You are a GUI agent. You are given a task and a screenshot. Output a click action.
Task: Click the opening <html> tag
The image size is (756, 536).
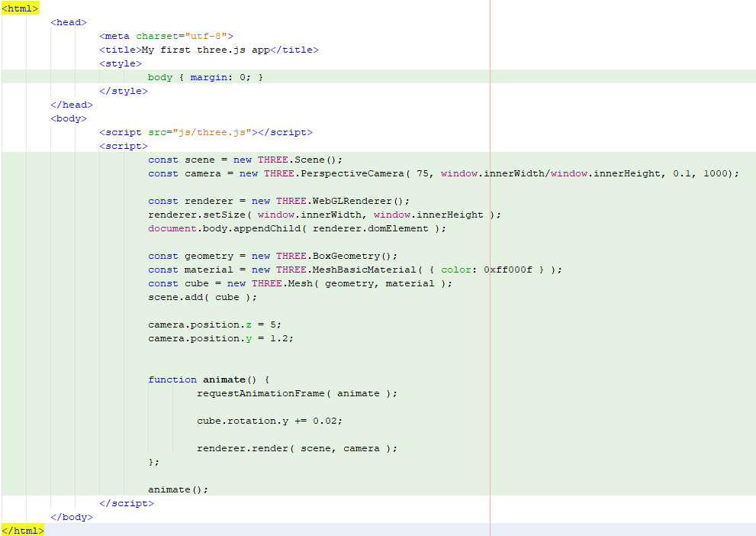click(20, 8)
